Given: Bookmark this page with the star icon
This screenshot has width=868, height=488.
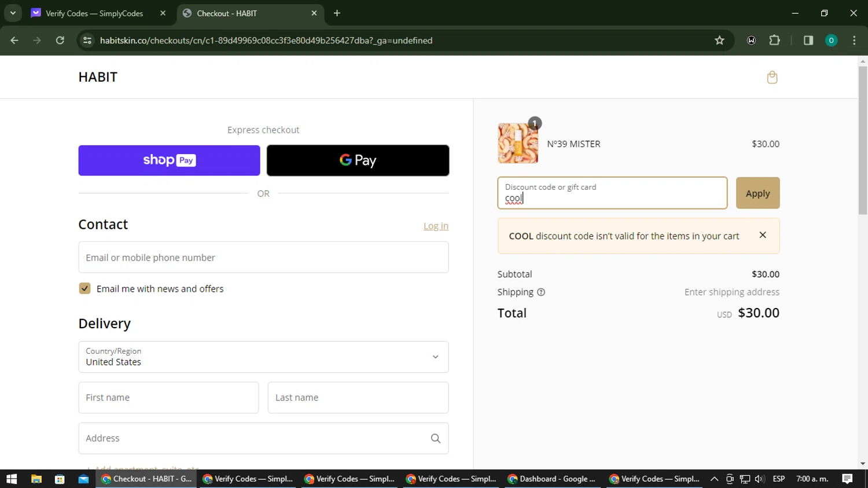Looking at the screenshot, I should pyautogui.click(x=719, y=41).
